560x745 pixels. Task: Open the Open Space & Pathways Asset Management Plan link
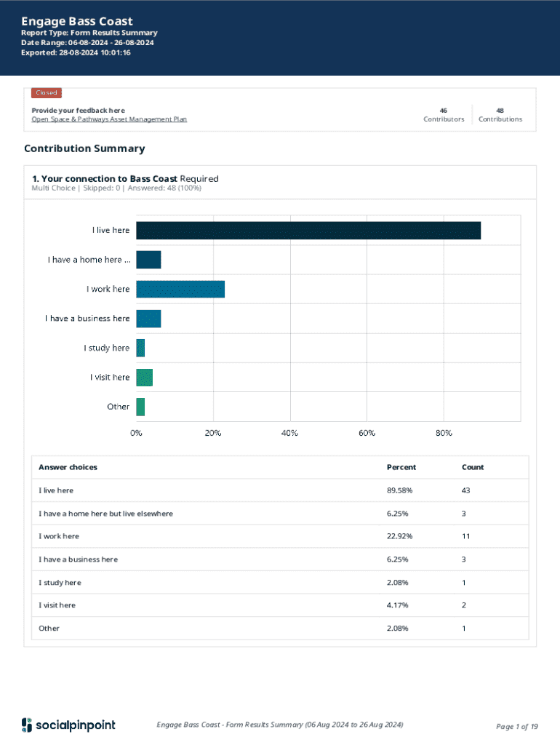109,119
